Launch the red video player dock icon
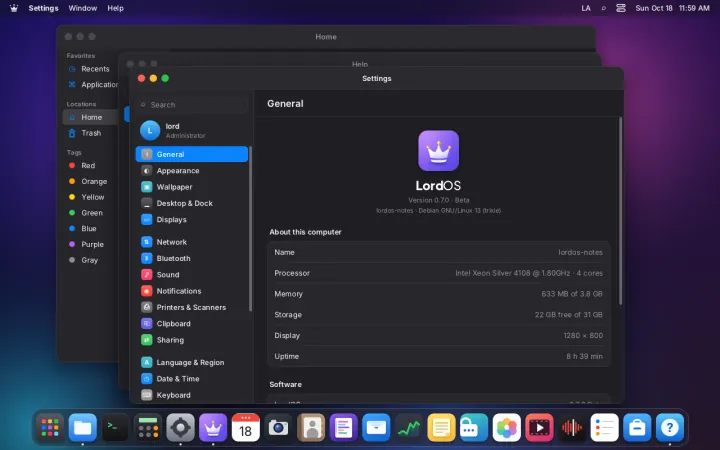720x450 pixels. coord(539,428)
